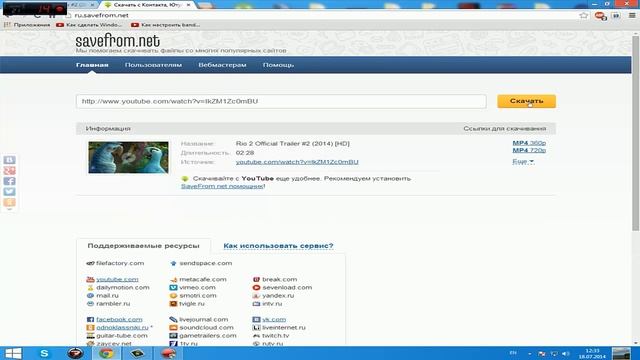
Task: Open the SaveFrom.net помощник link
Action: (222, 186)
